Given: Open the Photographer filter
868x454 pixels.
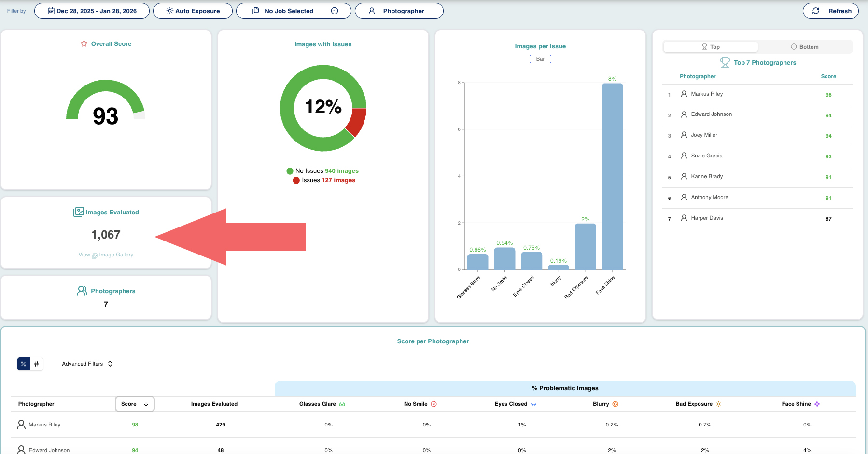Looking at the screenshot, I should pyautogui.click(x=399, y=11).
